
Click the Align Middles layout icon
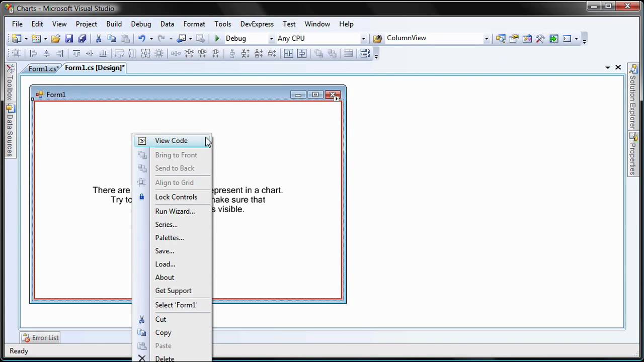point(90,53)
